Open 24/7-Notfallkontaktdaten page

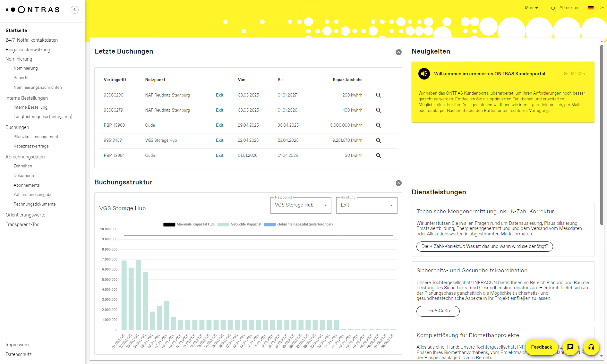pyautogui.click(x=32, y=40)
